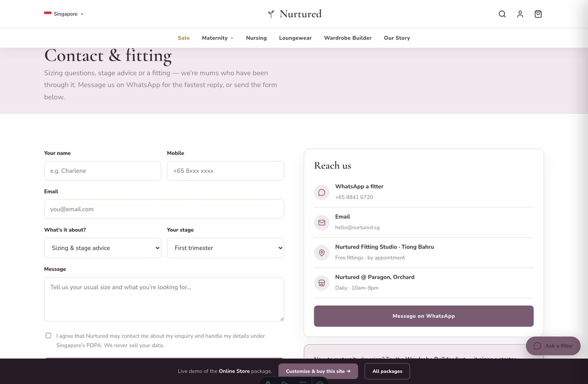Click the All packages button
This screenshot has height=384, width=588.
387,371
